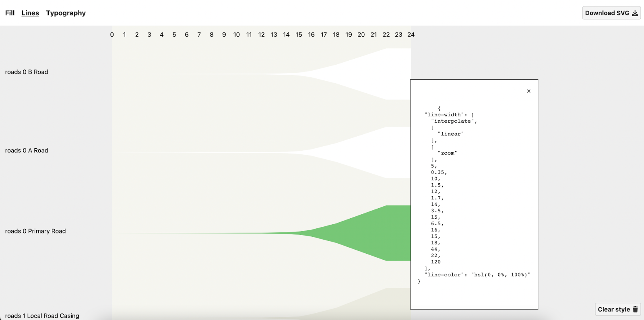The image size is (644, 320).
Task: Click zoom level 18 on the axis
Action: (x=336, y=35)
